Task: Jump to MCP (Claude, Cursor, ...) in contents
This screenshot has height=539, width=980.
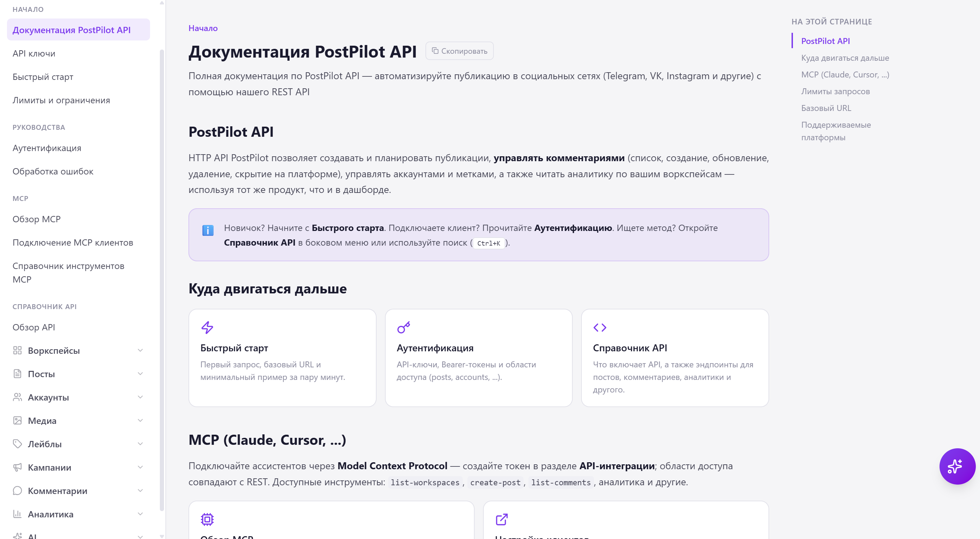Action: (845, 74)
